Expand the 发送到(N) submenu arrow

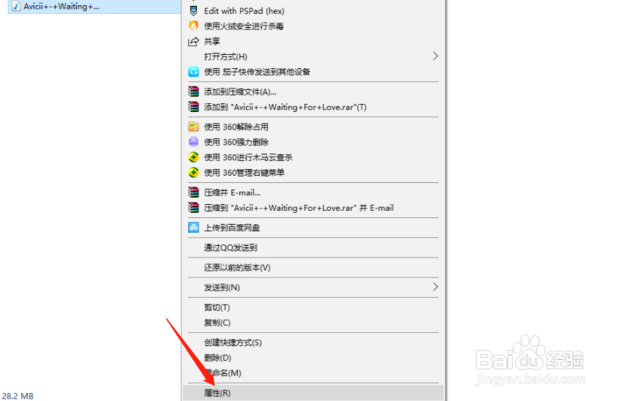coord(435,287)
